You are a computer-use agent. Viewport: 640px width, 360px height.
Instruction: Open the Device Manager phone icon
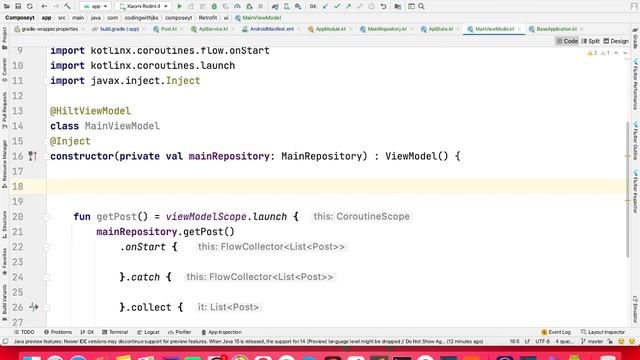click(287, 7)
